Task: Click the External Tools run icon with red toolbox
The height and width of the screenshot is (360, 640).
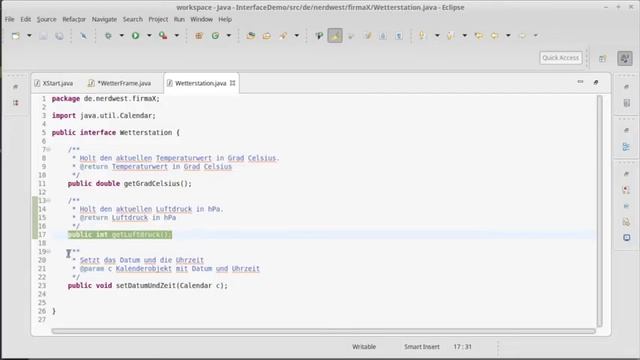Action: (163, 36)
